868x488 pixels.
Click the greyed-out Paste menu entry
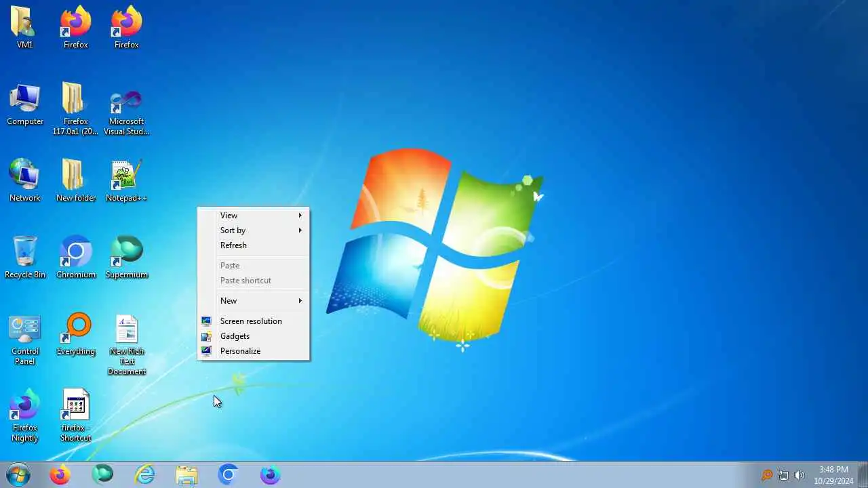[253, 266]
